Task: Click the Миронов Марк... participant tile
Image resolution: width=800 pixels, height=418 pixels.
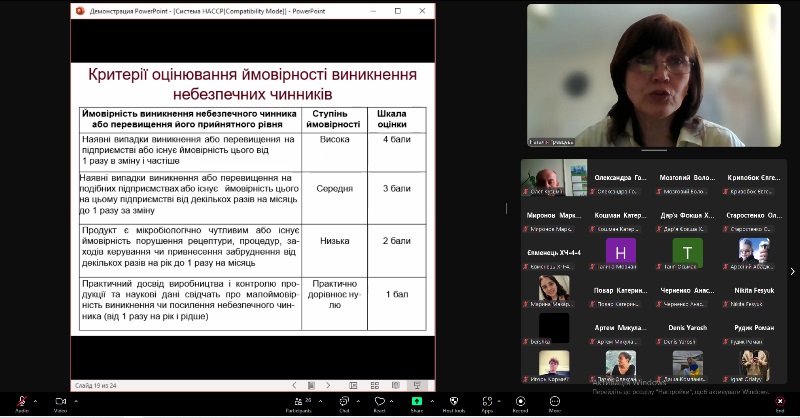Action: coord(554,215)
